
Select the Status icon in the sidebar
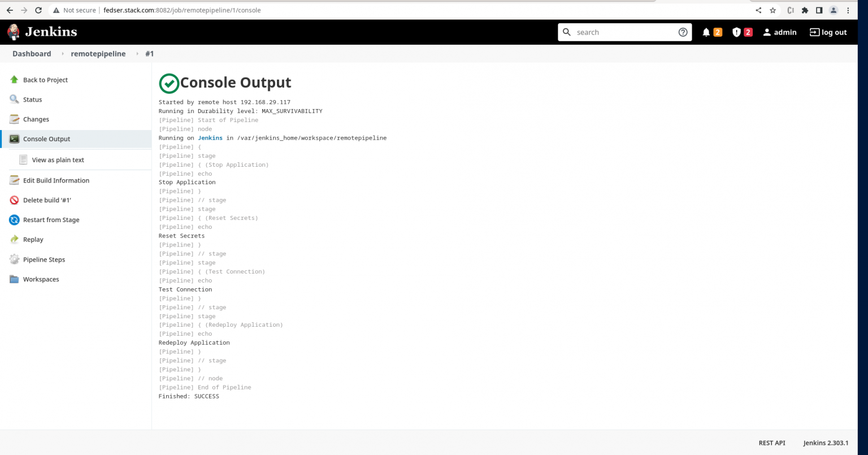click(14, 99)
